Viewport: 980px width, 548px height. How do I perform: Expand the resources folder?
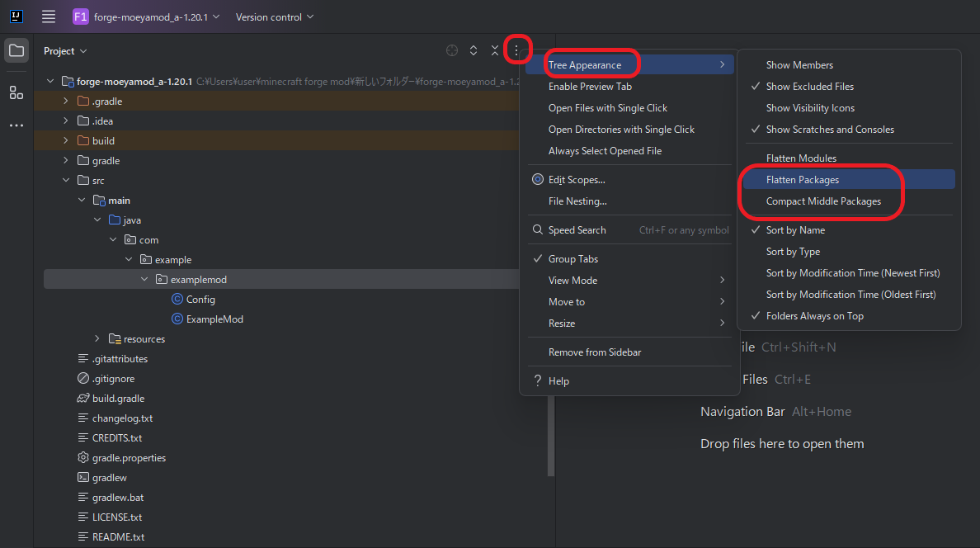click(x=97, y=339)
